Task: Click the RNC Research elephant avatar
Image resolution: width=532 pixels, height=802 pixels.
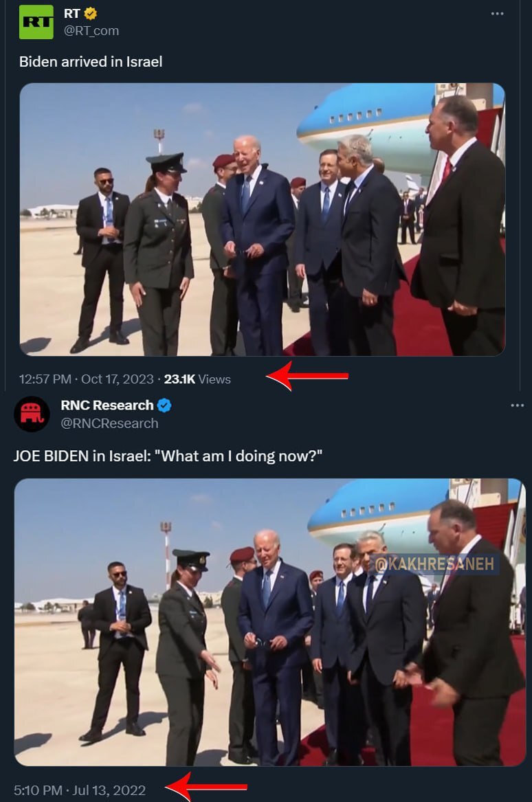Action: pos(32,414)
